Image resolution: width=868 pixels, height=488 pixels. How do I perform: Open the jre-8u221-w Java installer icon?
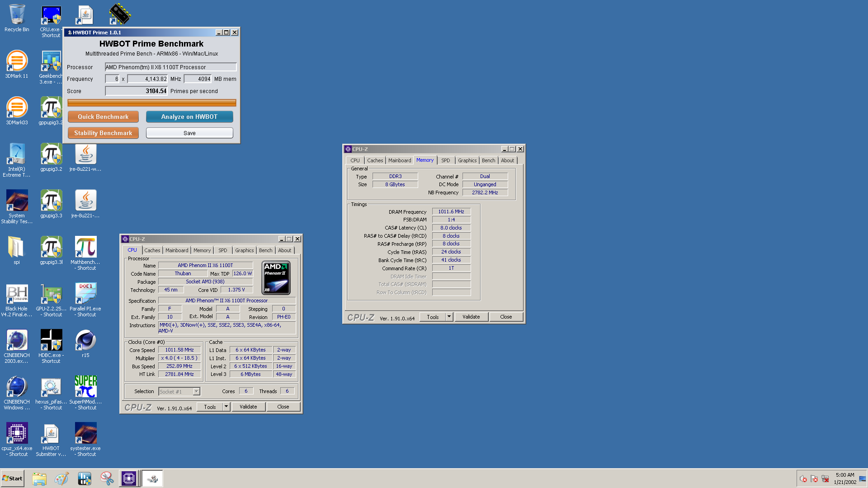[x=85, y=157]
